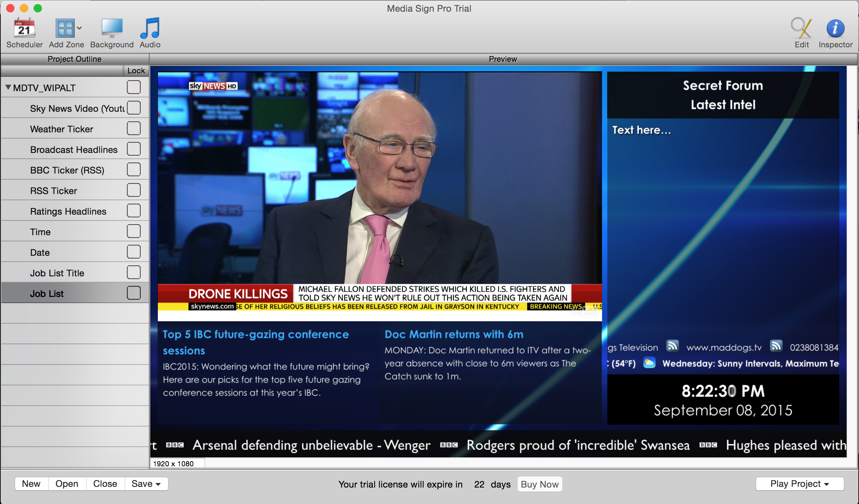The image size is (859, 504).
Task: Click BBC logo before Arsenal headline
Action: tap(175, 445)
